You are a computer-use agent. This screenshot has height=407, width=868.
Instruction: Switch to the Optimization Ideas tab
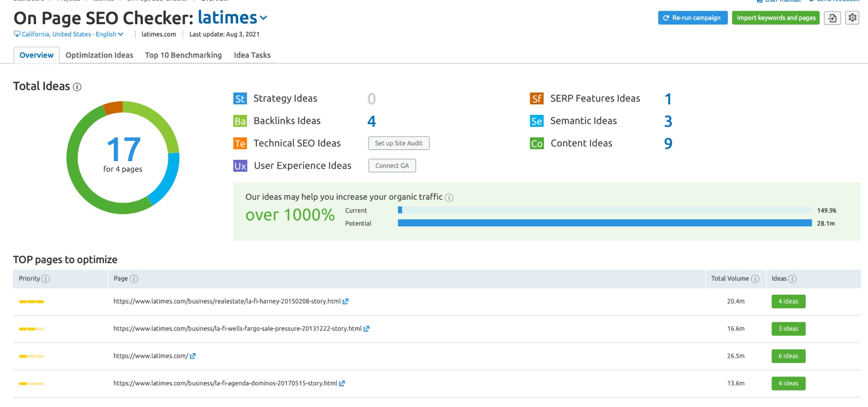[x=99, y=55]
